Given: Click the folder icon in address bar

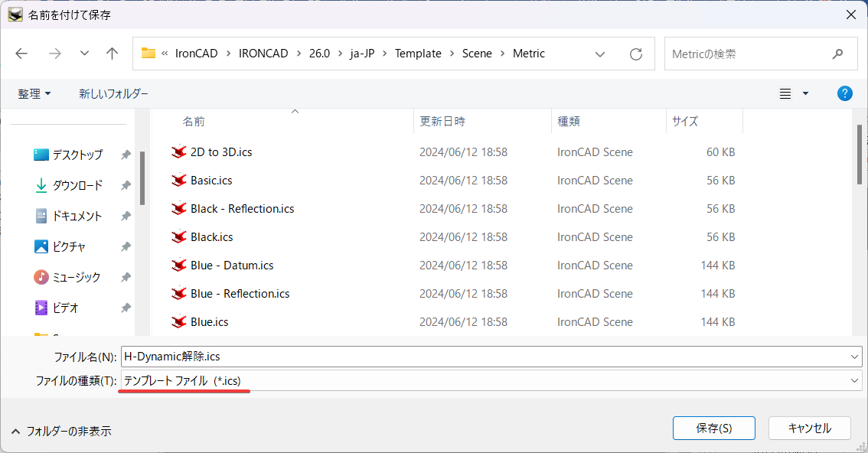Looking at the screenshot, I should pyautogui.click(x=148, y=53).
